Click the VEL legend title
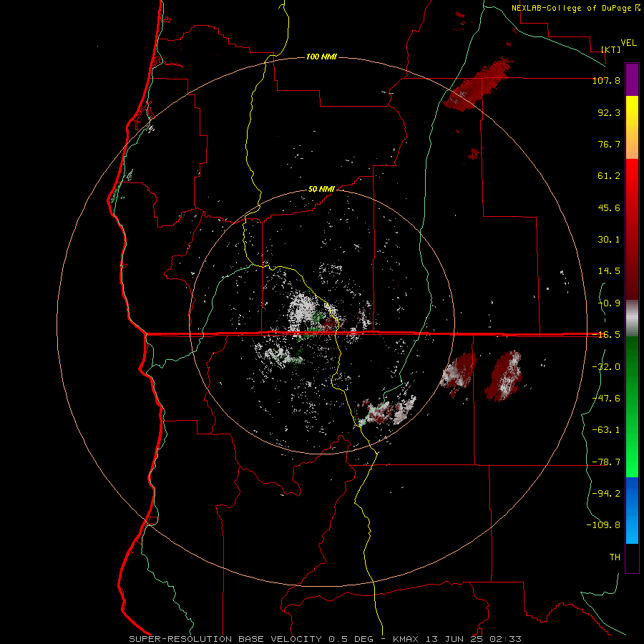 tap(628, 43)
